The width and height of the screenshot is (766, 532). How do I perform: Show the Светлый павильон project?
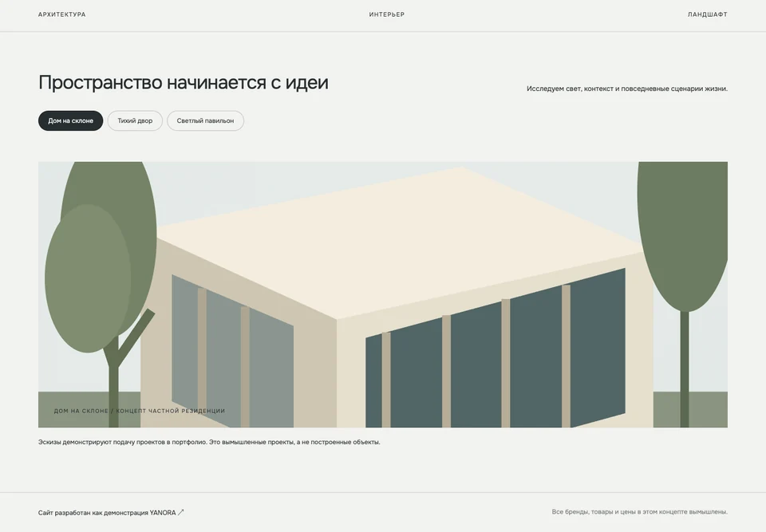[205, 120]
